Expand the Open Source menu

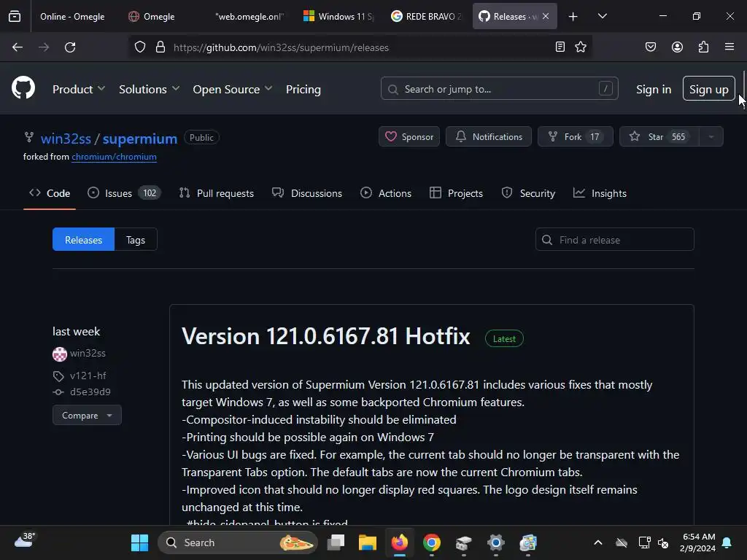click(233, 89)
